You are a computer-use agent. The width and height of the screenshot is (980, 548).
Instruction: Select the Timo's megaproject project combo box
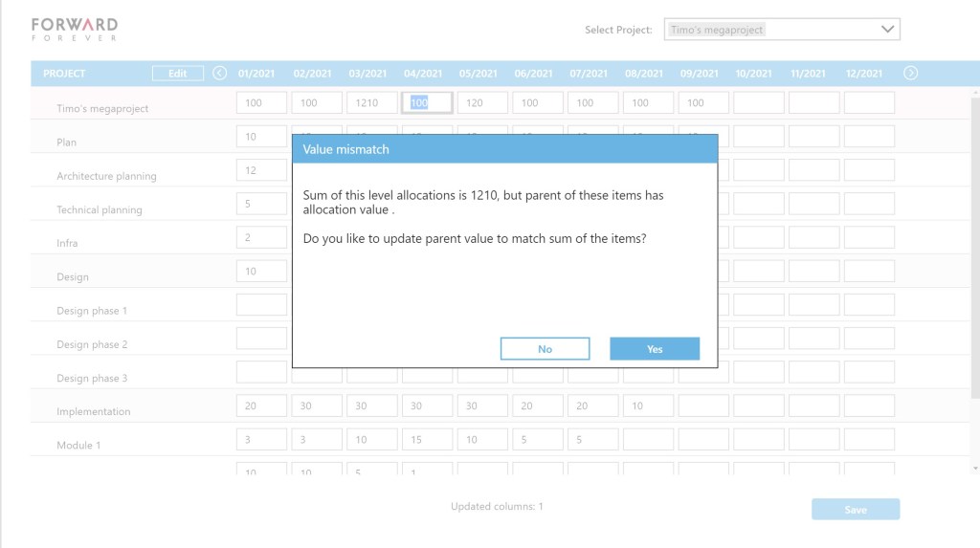pyautogui.click(x=768, y=30)
